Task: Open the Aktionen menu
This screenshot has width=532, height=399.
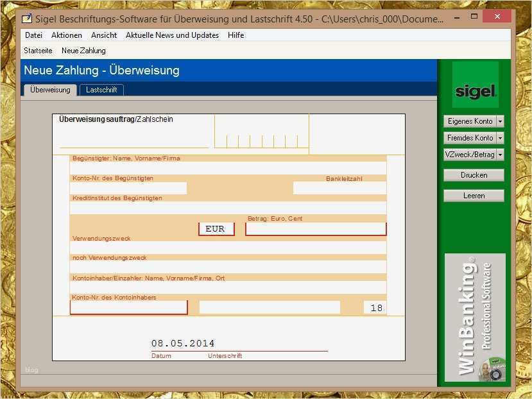Action: pos(67,35)
